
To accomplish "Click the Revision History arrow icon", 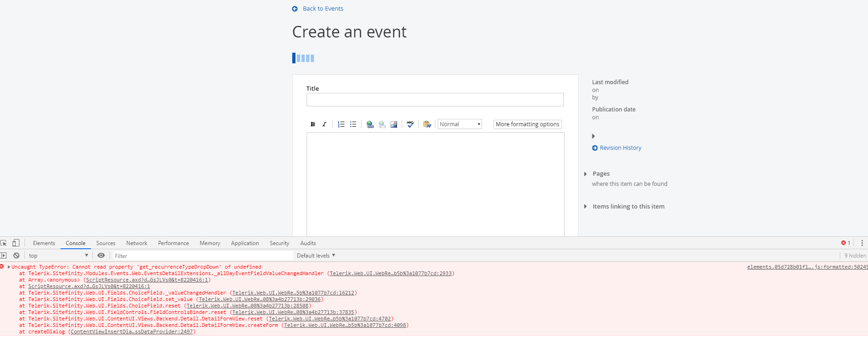I will [x=595, y=148].
